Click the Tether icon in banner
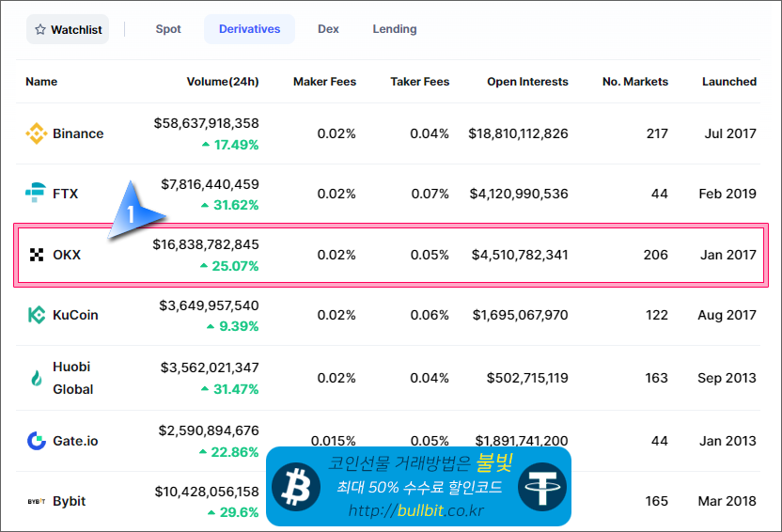The image size is (782, 532). coord(542,487)
